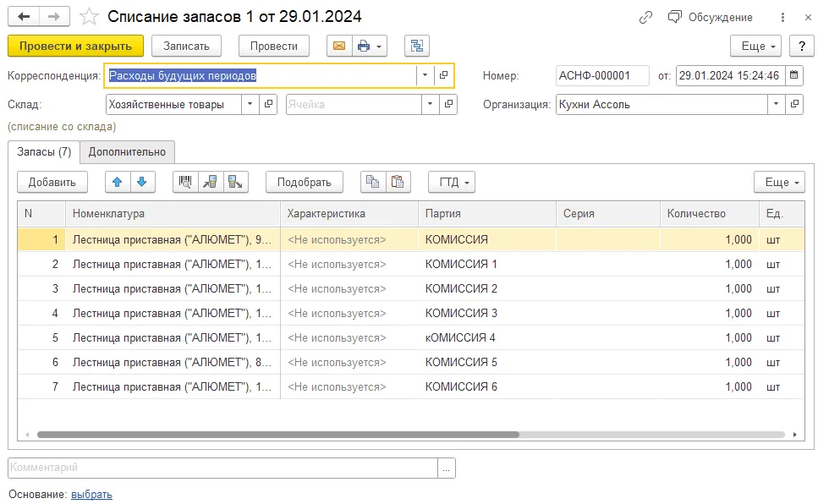The image size is (818, 504).
Task: Send the document by email envelope icon
Action: [339, 46]
